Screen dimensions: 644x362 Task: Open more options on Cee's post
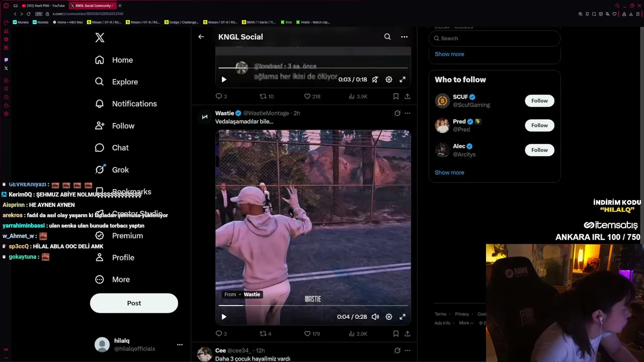pos(408,350)
